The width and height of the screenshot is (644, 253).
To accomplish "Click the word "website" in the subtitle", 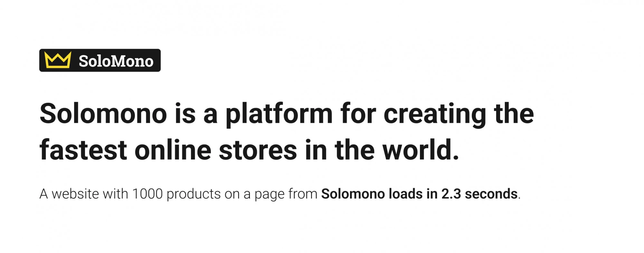I will (x=75, y=194).
